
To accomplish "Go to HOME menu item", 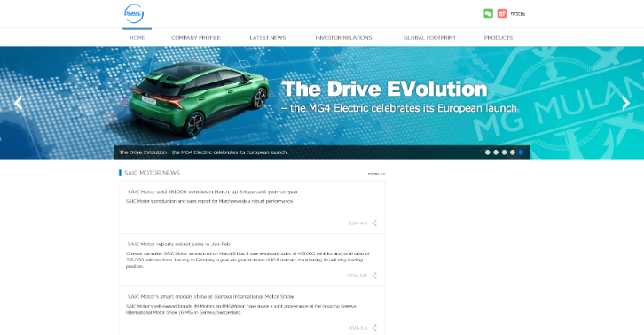I will click(x=137, y=38).
